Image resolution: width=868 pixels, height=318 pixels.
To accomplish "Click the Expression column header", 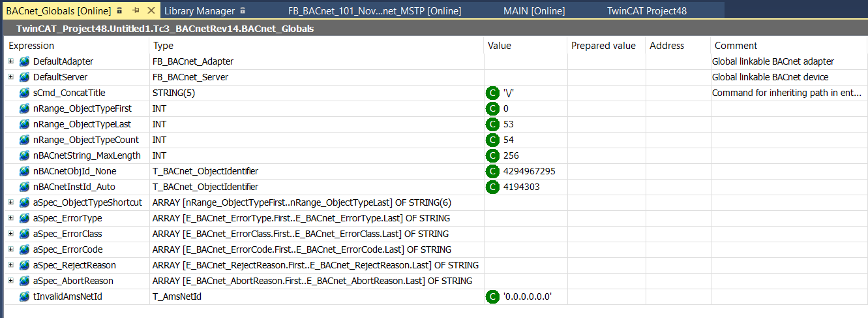I will 77,46.
